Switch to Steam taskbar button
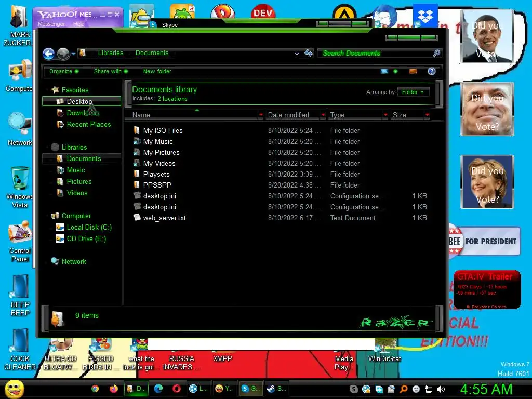The image size is (532, 399). click(276, 389)
